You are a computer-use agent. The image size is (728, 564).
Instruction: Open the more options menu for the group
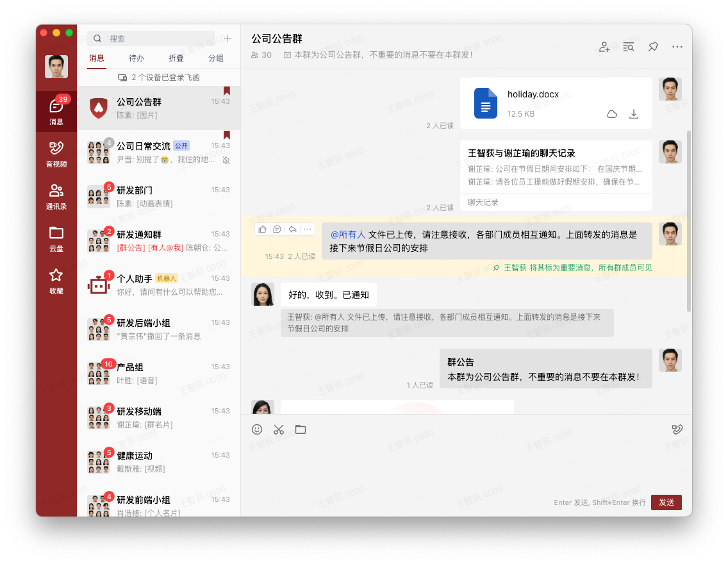(677, 47)
